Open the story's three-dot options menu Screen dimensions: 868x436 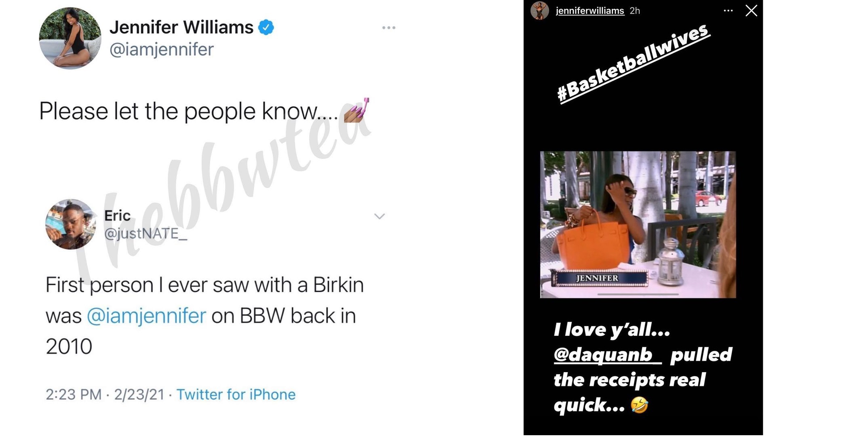coord(728,11)
